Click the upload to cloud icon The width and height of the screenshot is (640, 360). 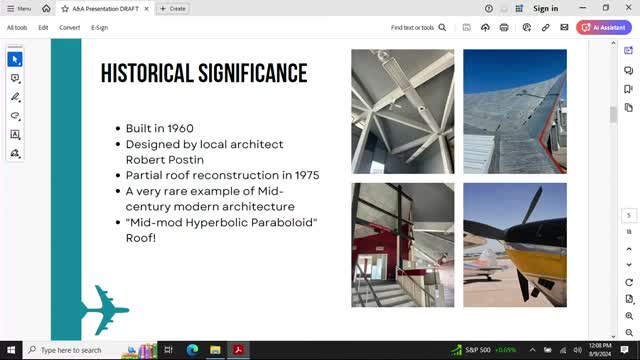pos(485,27)
